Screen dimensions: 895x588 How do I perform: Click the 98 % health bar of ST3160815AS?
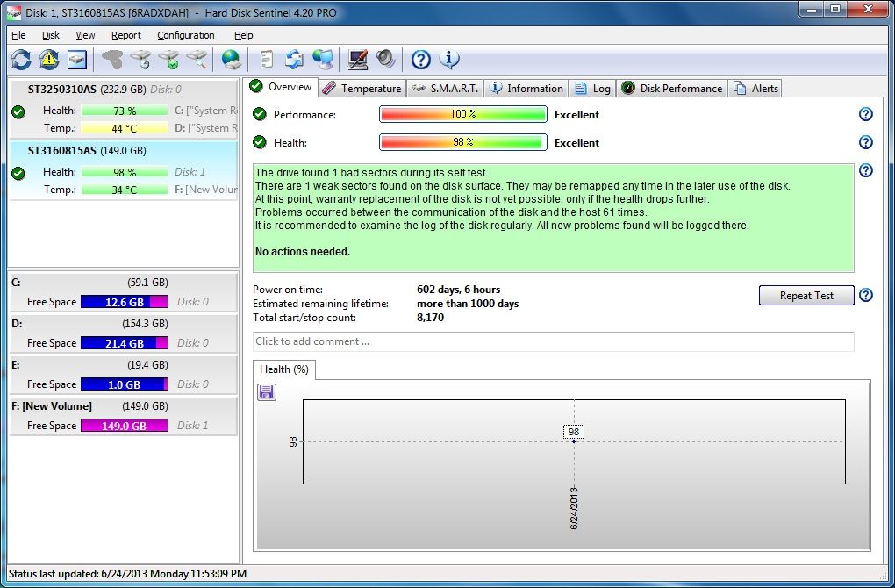tap(125, 172)
